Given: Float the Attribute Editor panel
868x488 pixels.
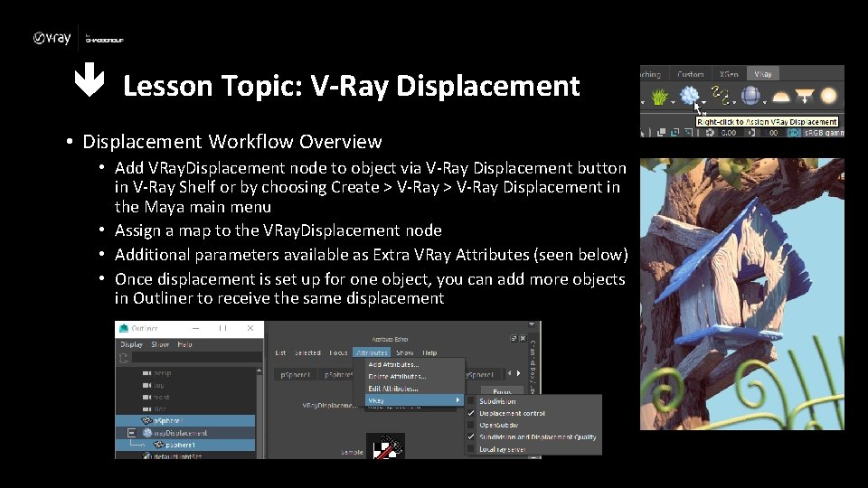Looking at the screenshot, I should point(514,339).
